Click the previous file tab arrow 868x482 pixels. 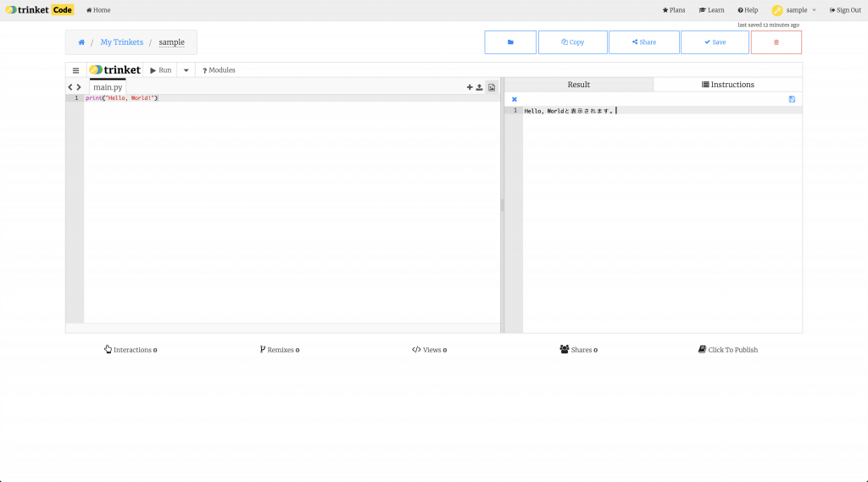coord(70,87)
